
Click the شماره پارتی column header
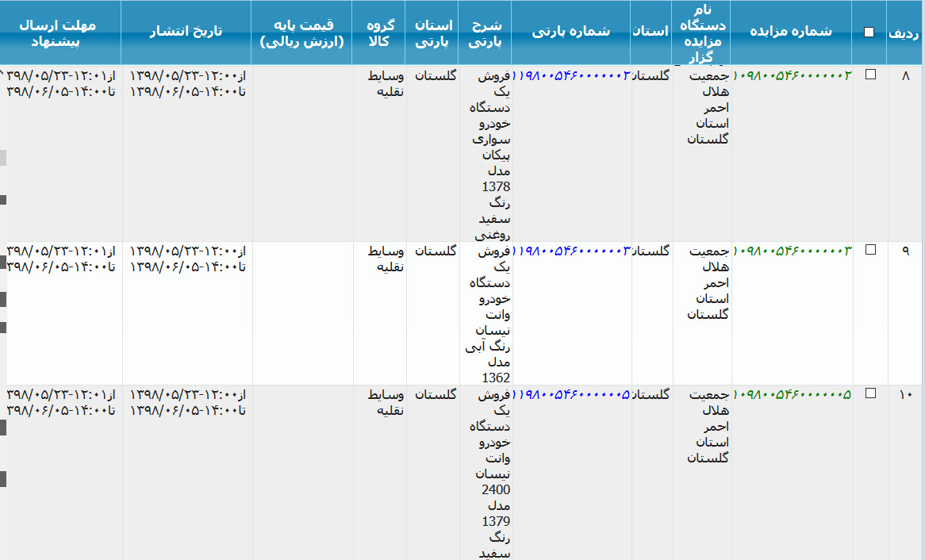point(571,32)
